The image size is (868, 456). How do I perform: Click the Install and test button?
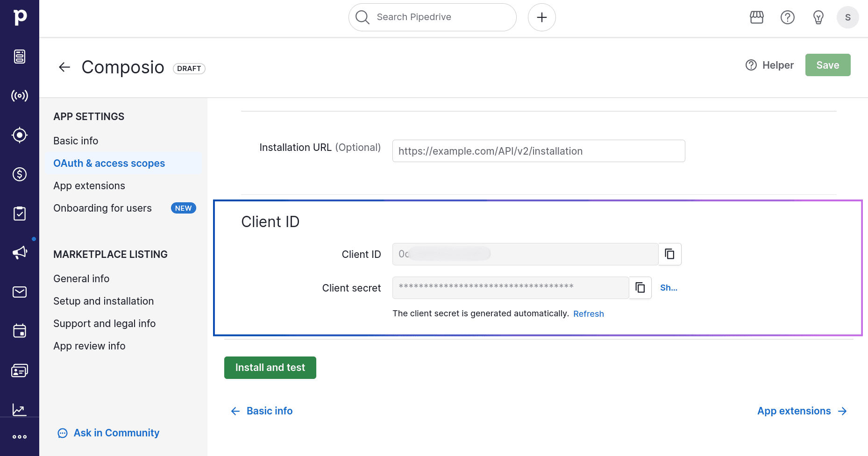(x=270, y=368)
